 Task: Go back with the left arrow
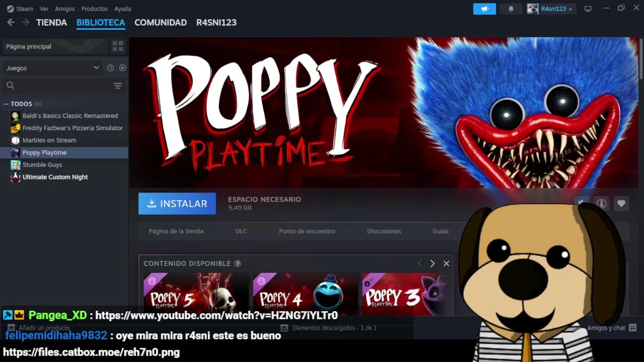[11, 22]
